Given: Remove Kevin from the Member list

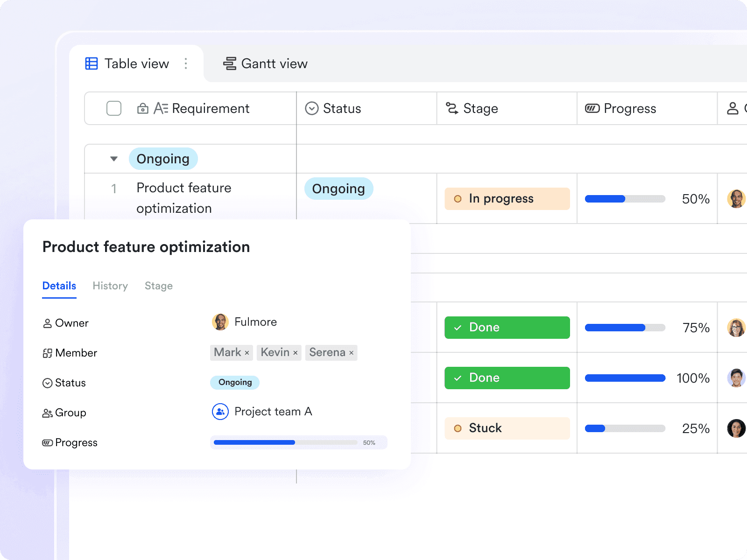Looking at the screenshot, I should (x=295, y=353).
